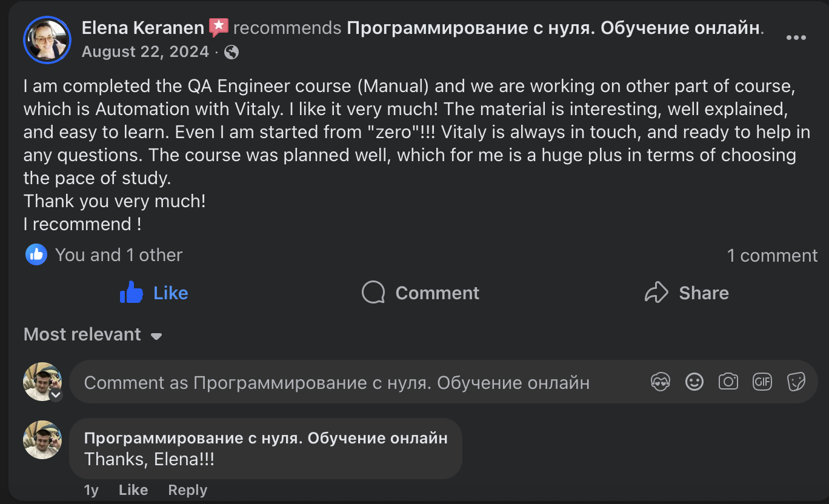Click the avatar sticker icon in comment field

661,382
